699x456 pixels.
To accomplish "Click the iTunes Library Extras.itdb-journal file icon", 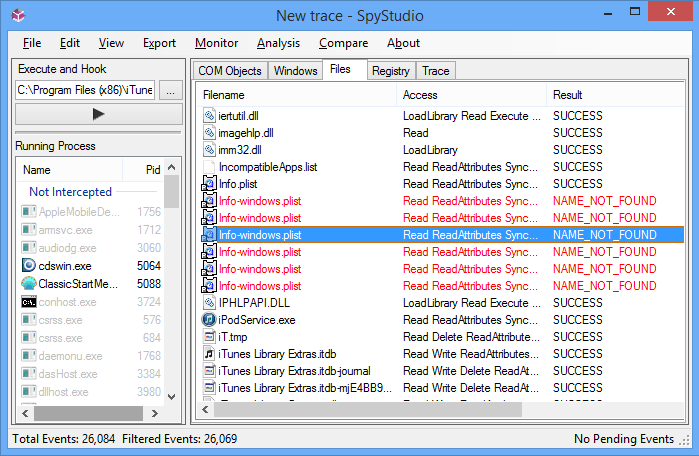I will pos(209,371).
